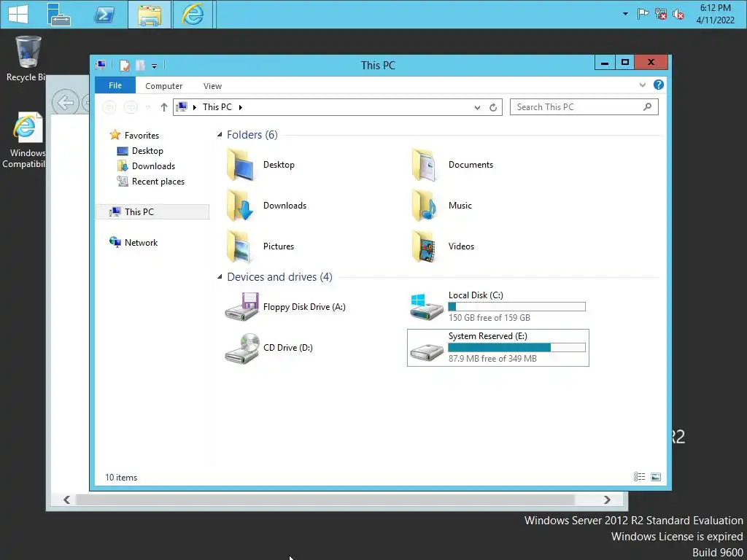
Task: Switch to large icons view in status bar
Action: click(x=656, y=477)
